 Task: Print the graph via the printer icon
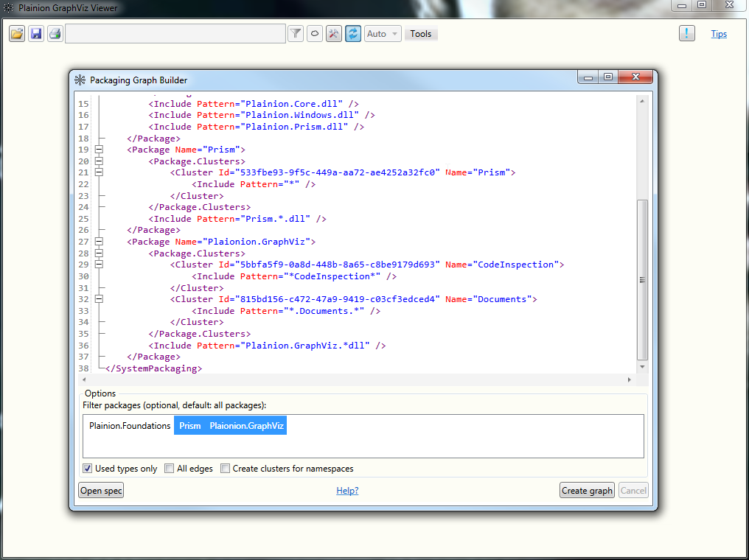click(x=55, y=34)
